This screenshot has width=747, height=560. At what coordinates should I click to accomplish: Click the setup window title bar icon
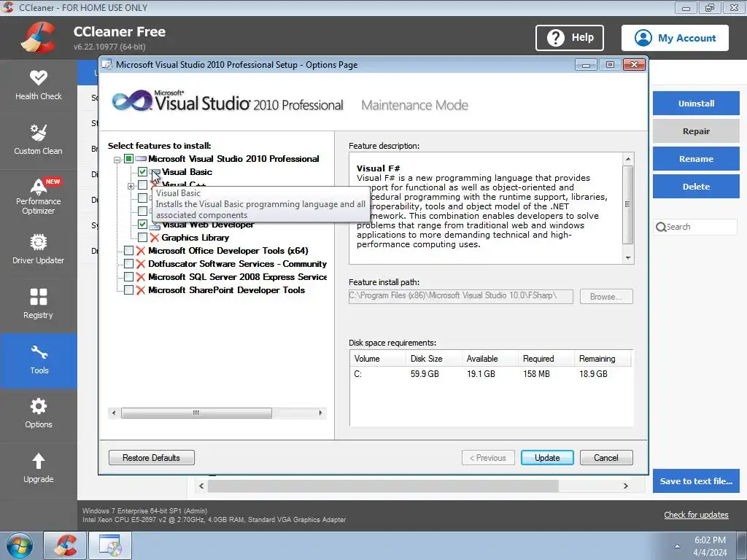(x=108, y=65)
